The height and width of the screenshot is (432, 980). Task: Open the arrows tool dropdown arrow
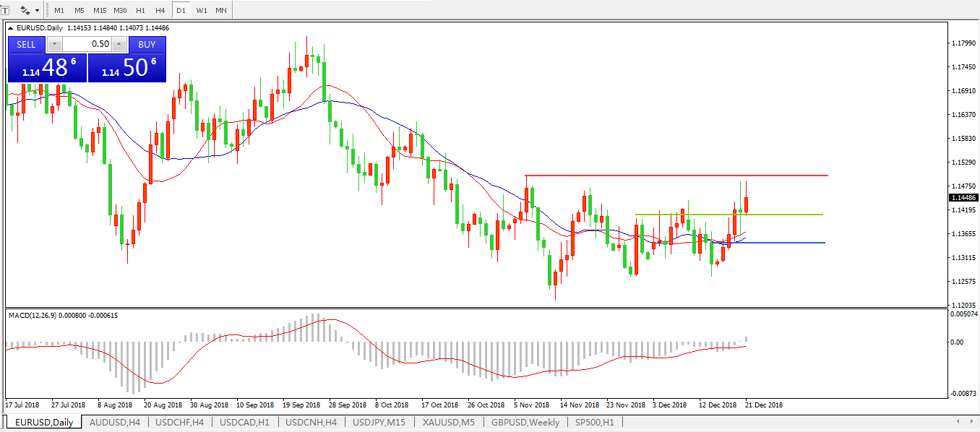[x=37, y=11]
